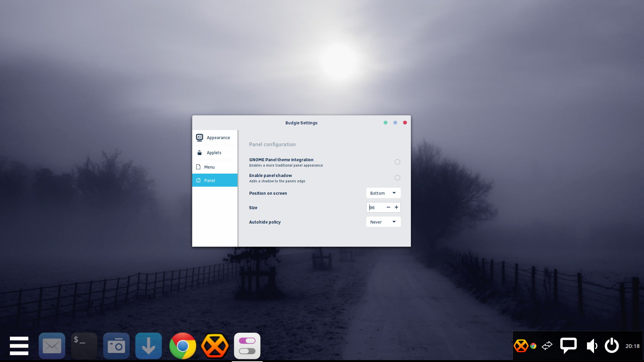Click the 20:18 clock in panel

[632, 346]
